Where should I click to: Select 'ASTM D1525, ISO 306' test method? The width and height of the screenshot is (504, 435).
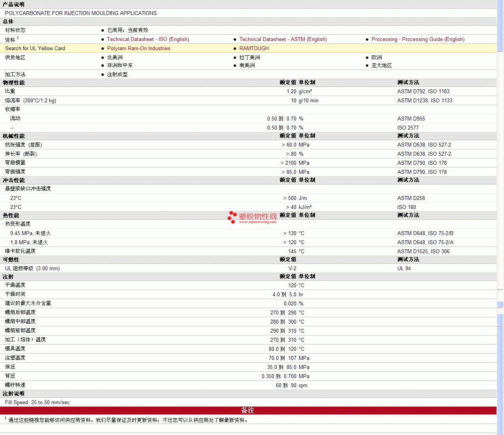423,252
